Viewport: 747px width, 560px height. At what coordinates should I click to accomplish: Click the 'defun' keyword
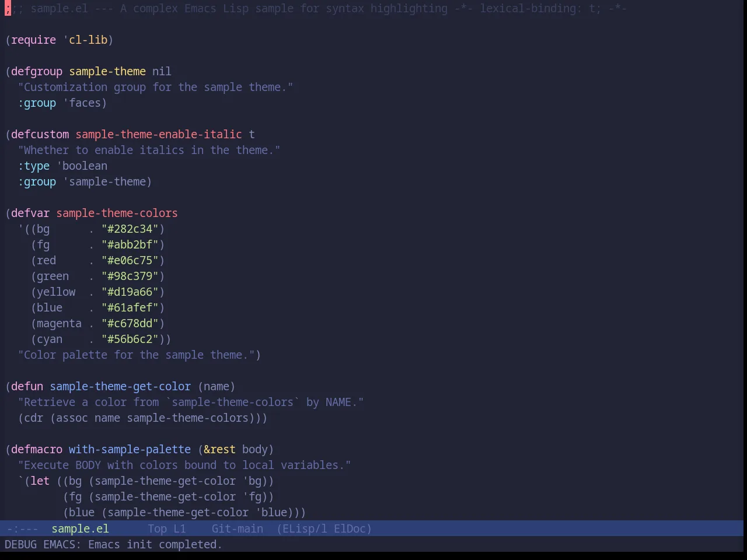click(27, 386)
